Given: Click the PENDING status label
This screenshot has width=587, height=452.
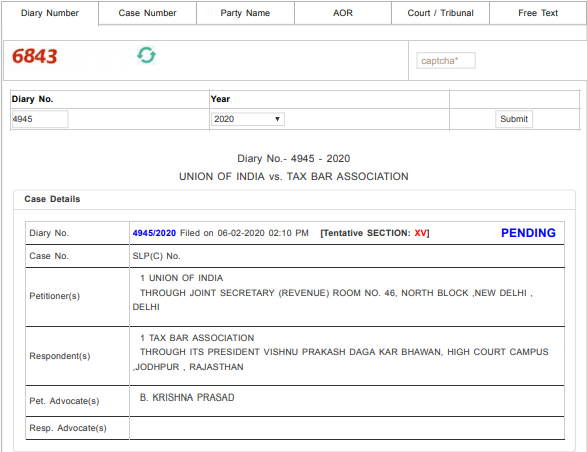Looking at the screenshot, I should [528, 233].
